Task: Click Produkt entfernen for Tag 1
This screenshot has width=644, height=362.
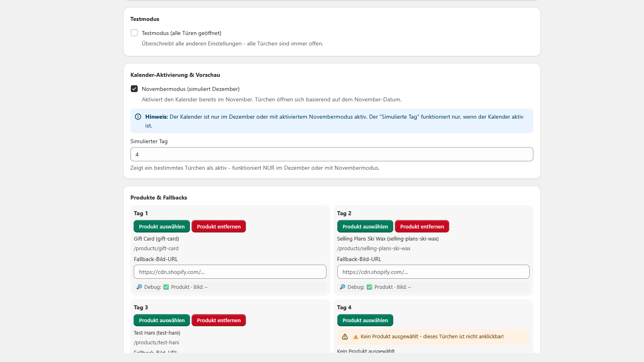Action: click(x=219, y=226)
